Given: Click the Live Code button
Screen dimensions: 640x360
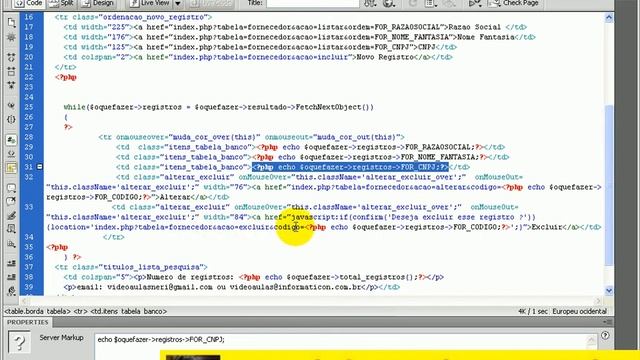Looking at the screenshot, I should [212, 3].
